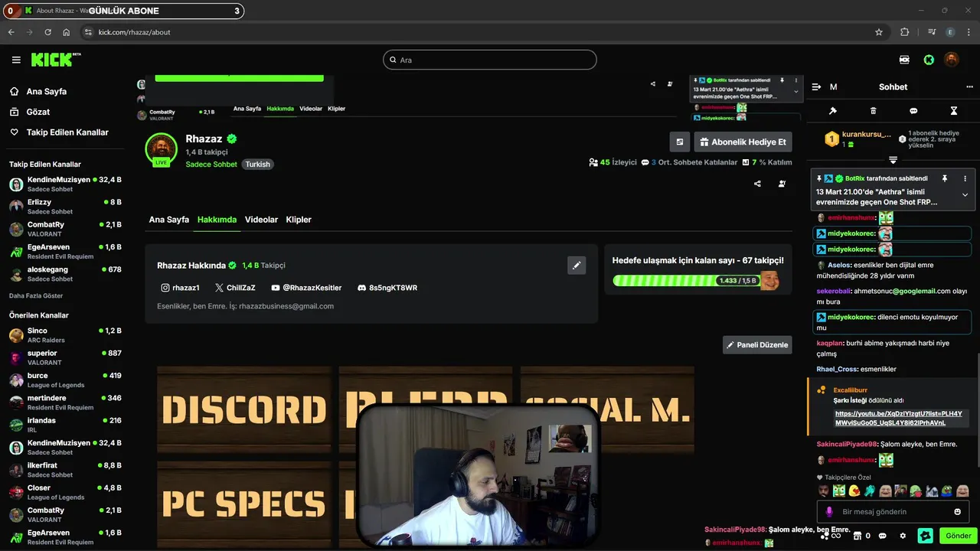
Task: Click the speech bubble icon in chat toolbar
Action: tap(913, 111)
